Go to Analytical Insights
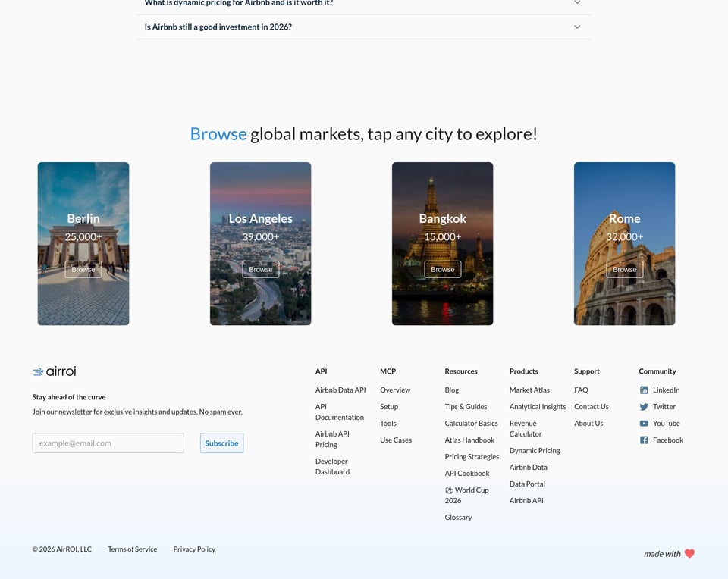Viewport: 728px width, 579px height. click(538, 407)
